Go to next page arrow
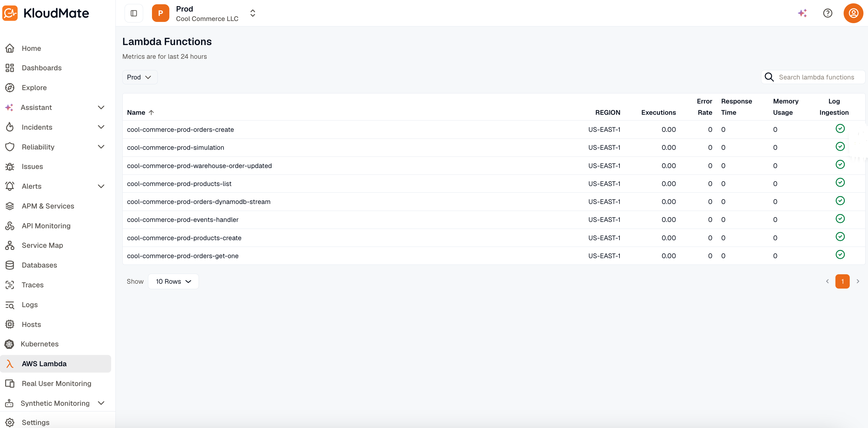Screen dimensions: 868x428 858,282
